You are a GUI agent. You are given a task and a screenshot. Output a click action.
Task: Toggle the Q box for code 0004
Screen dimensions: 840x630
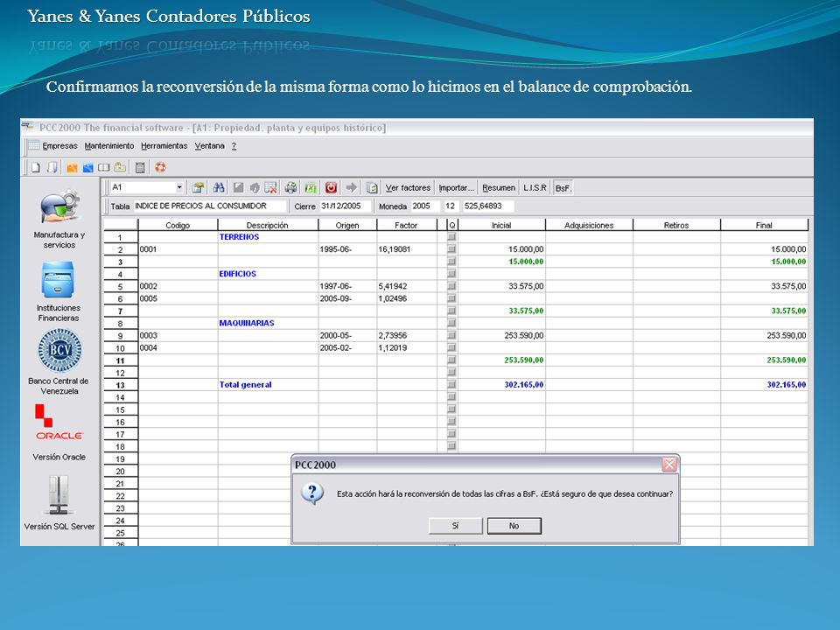451,347
